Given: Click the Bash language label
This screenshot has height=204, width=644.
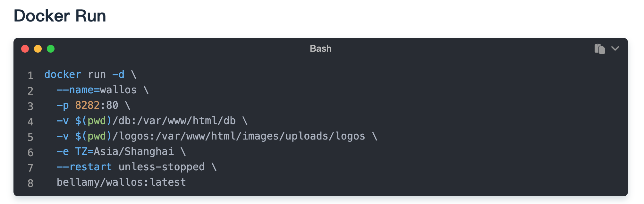Looking at the screenshot, I should [x=321, y=48].
